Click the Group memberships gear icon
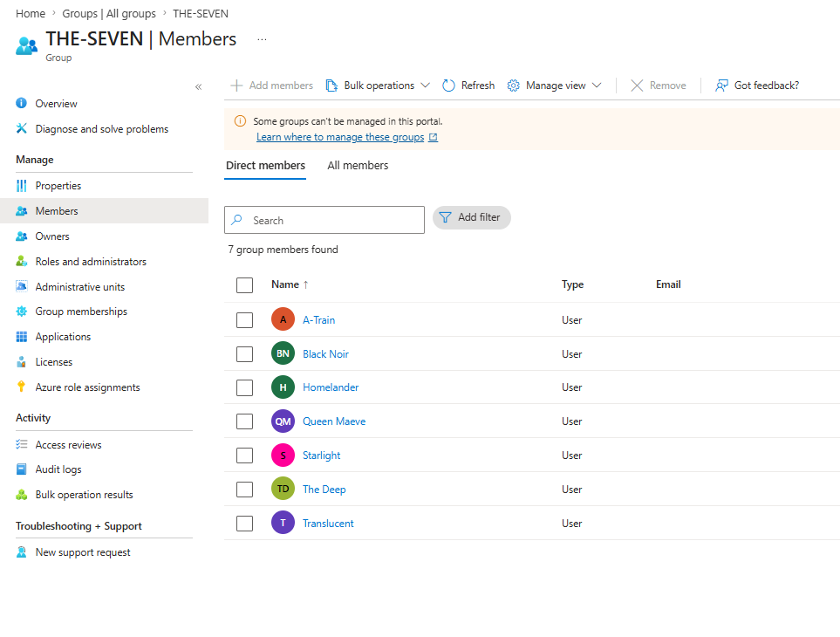Screen dimensions: 840x637 click(x=22, y=312)
